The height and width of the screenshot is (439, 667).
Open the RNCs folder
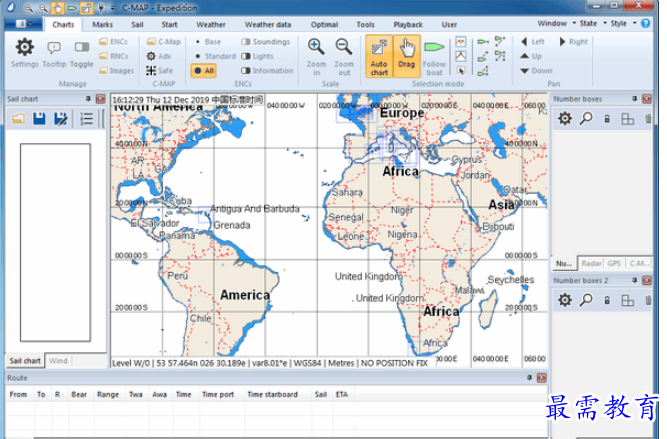coord(113,56)
